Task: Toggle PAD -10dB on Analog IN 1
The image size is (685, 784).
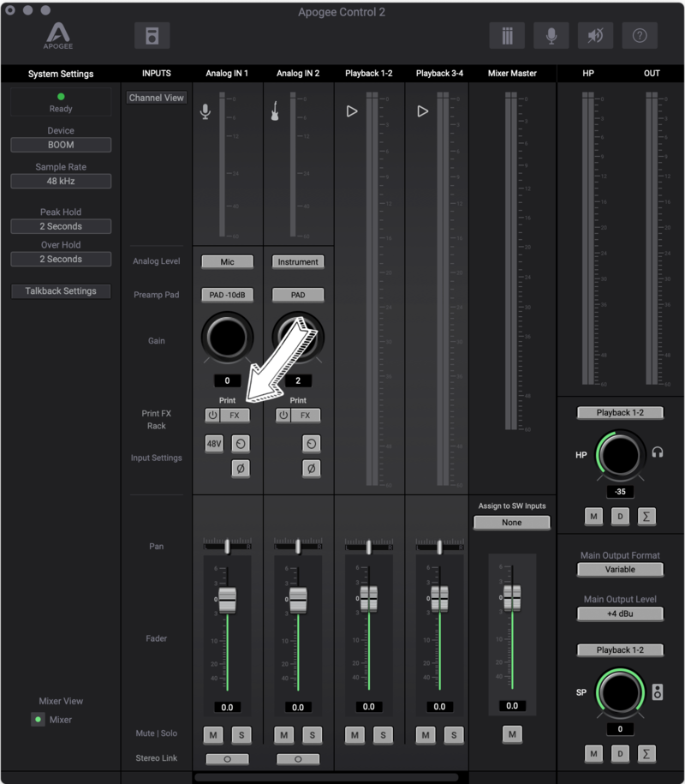Action: (227, 295)
